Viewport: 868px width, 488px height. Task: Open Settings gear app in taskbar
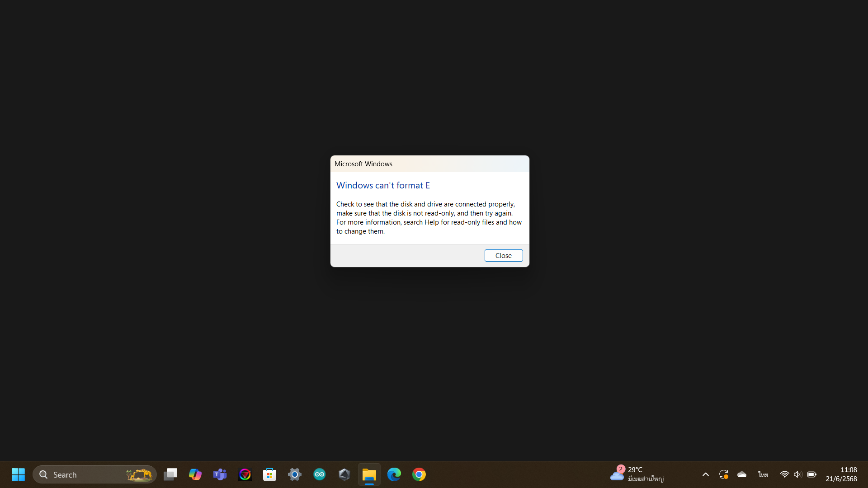[x=295, y=474]
